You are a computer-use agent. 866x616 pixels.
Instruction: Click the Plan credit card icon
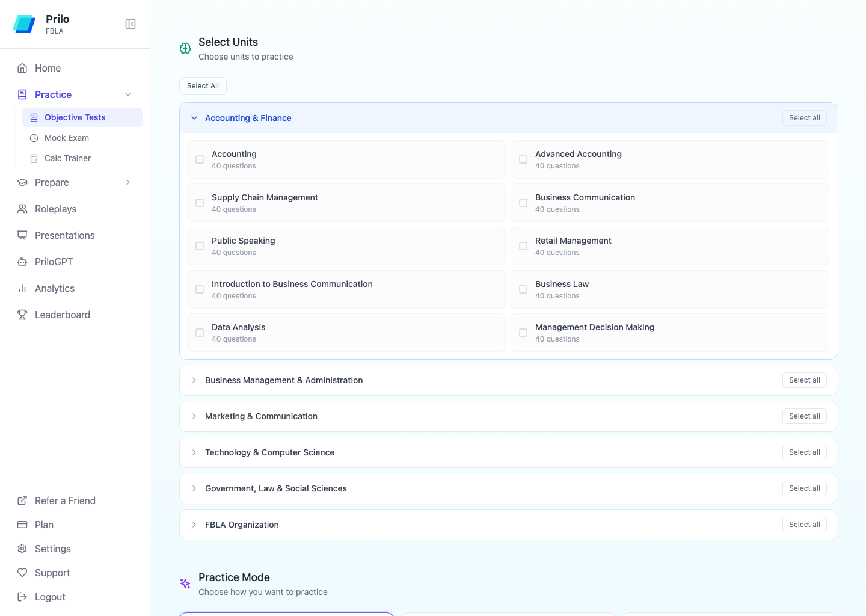[22, 525]
